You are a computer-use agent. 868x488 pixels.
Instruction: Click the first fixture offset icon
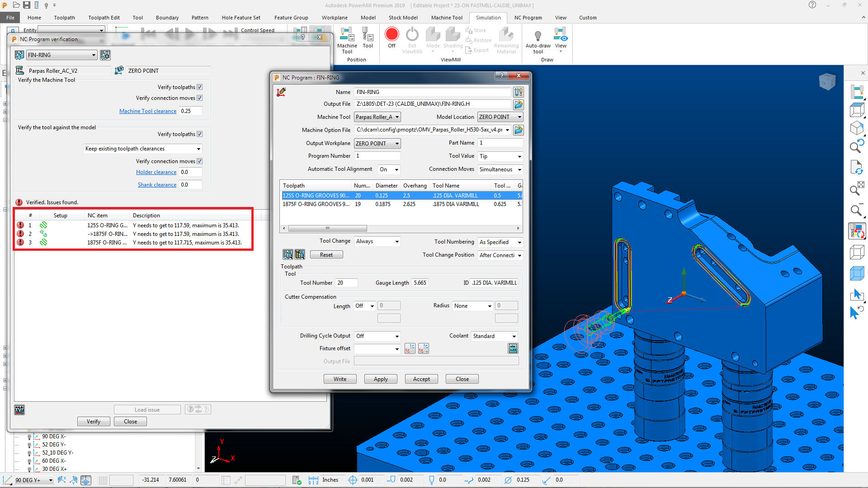coord(410,348)
